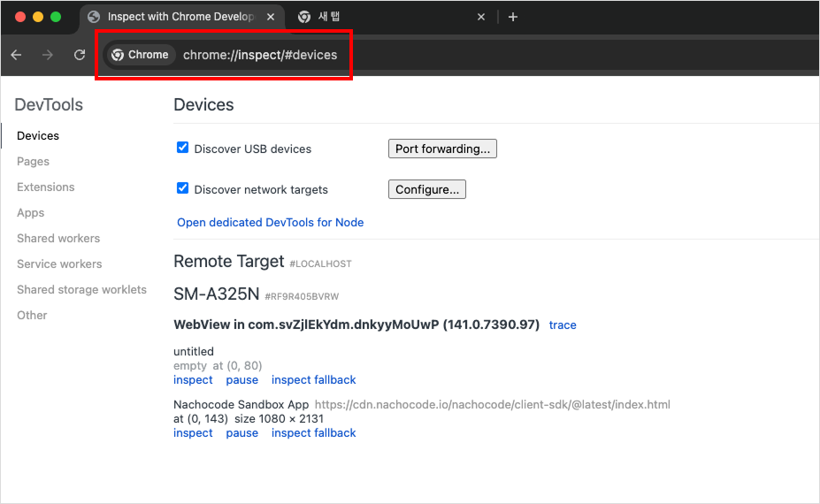Show Service workers list

coord(59,264)
